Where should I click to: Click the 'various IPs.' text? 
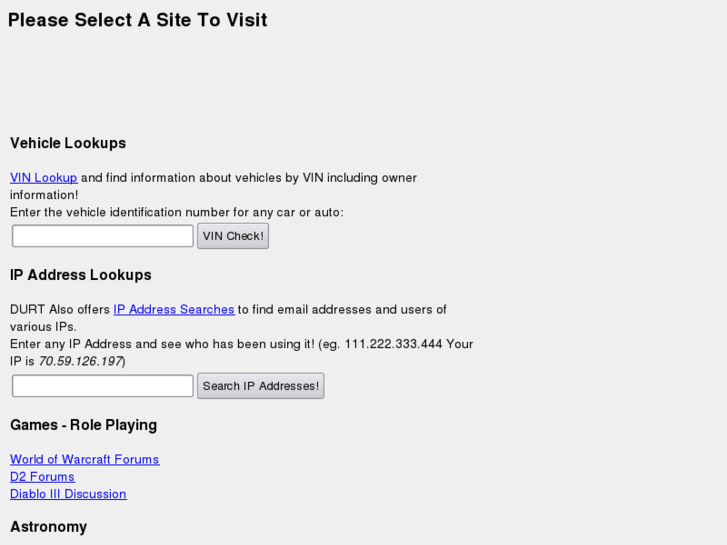pos(43,327)
